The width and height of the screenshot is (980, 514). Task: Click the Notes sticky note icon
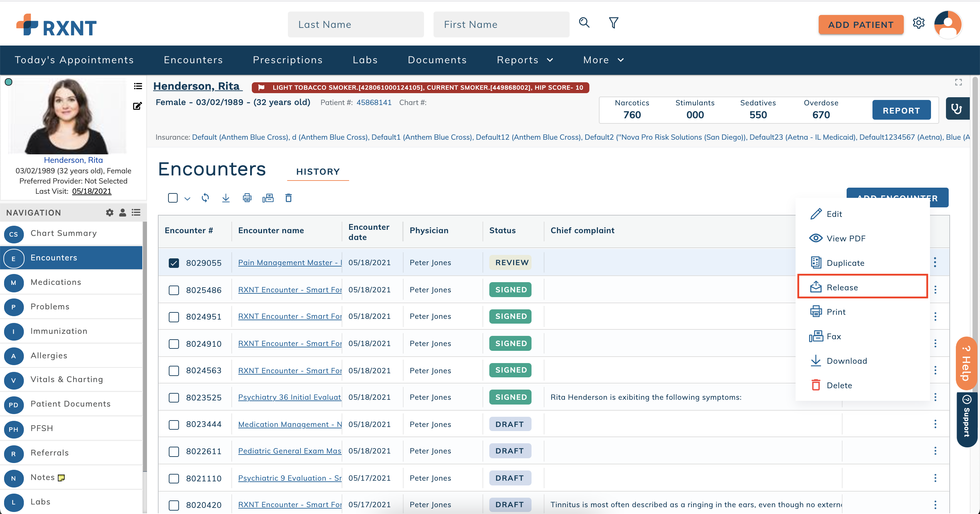click(x=61, y=478)
